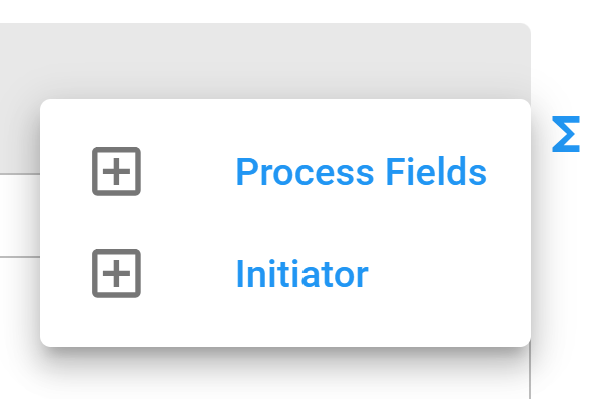Expand the Process Fields tree node
Viewport: 603px width, 399px height.
pyautogui.click(x=116, y=171)
